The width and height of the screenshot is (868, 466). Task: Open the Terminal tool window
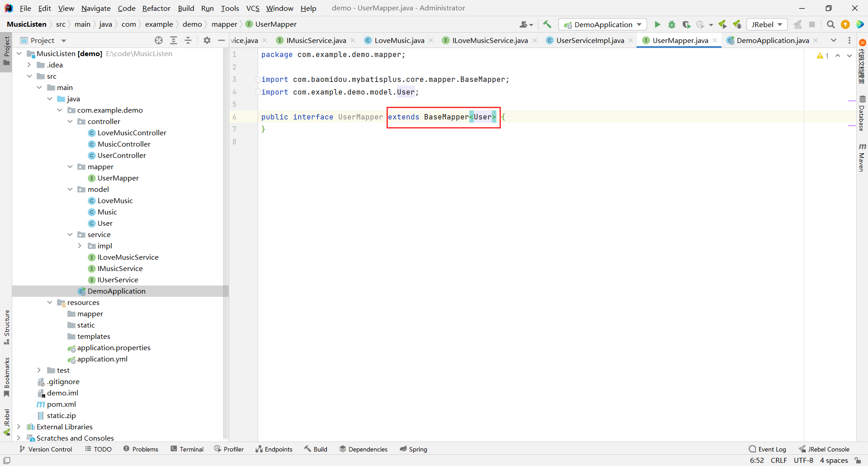187,449
